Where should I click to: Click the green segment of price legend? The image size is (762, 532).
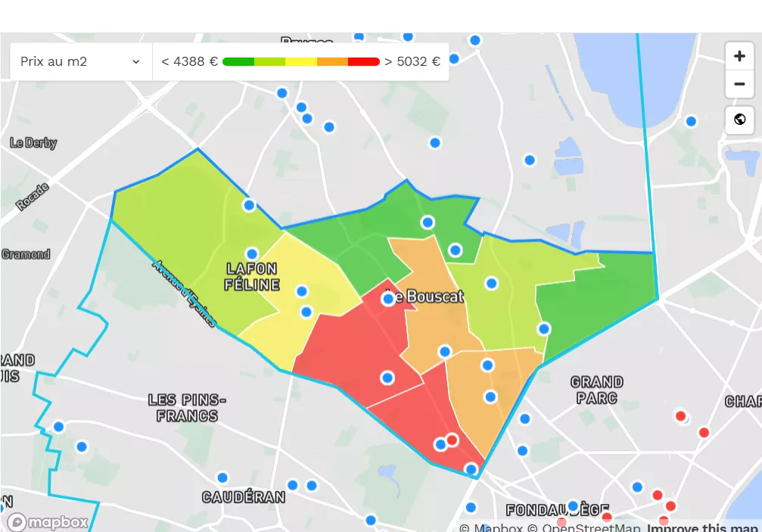click(238, 62)
